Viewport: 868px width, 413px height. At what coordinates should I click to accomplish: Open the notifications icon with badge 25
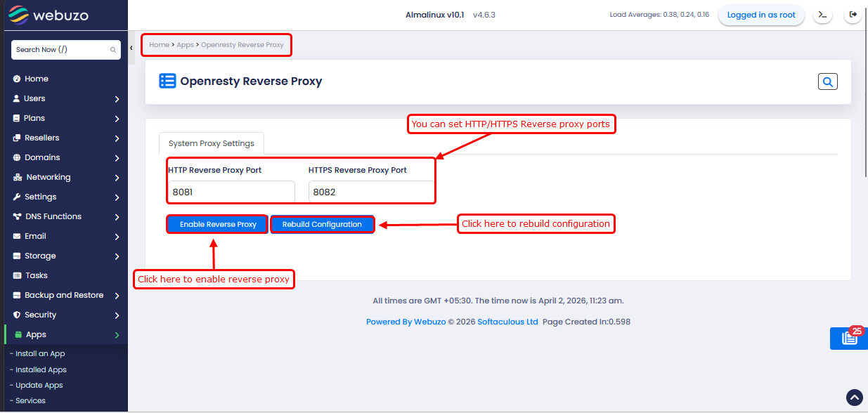click(x=849, y=338)
